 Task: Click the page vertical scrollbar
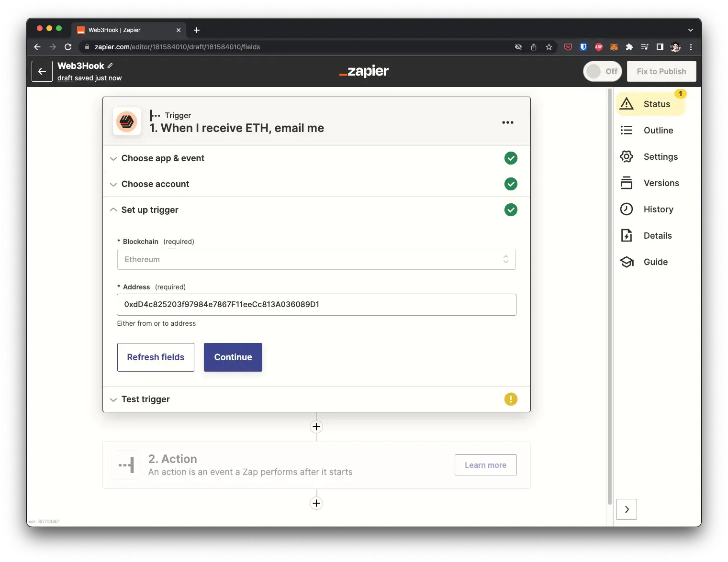609,297
